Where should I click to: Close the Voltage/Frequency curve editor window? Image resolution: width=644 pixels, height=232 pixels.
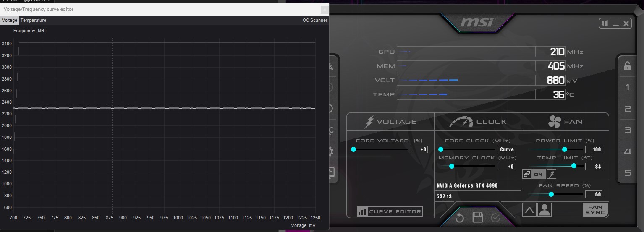324,9
